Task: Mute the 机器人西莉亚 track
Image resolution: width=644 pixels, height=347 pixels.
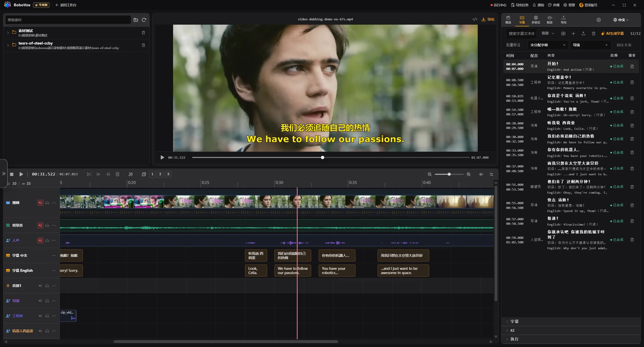Action: (x=40, y=331)
